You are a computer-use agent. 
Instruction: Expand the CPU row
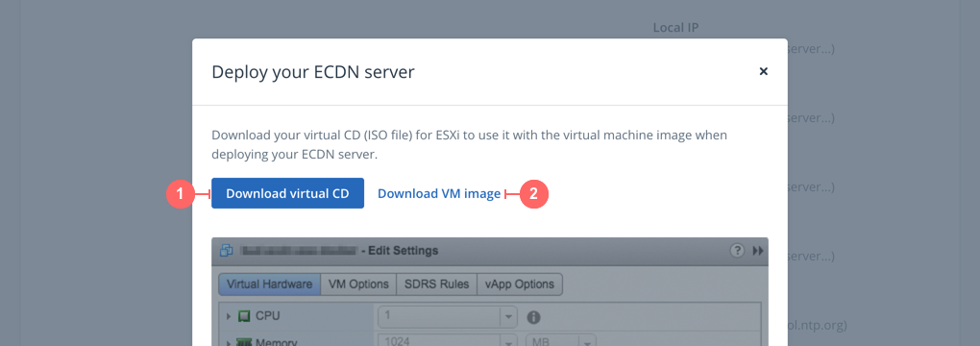click(229, 316)
